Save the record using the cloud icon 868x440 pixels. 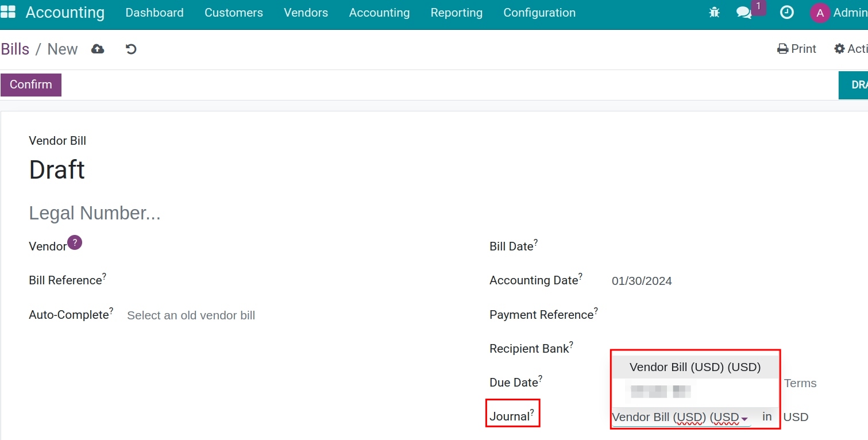click(x=98, y=49)
